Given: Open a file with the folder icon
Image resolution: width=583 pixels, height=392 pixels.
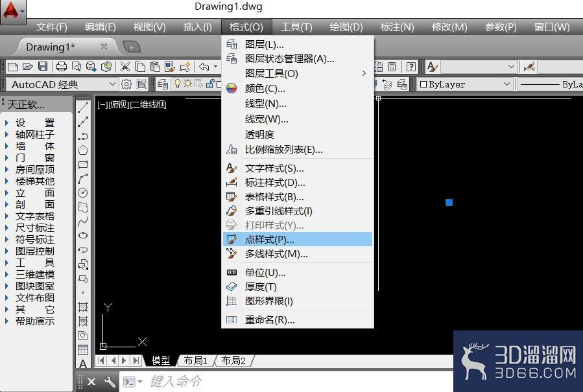Looking at the screenshot, I should coord(28,67).
